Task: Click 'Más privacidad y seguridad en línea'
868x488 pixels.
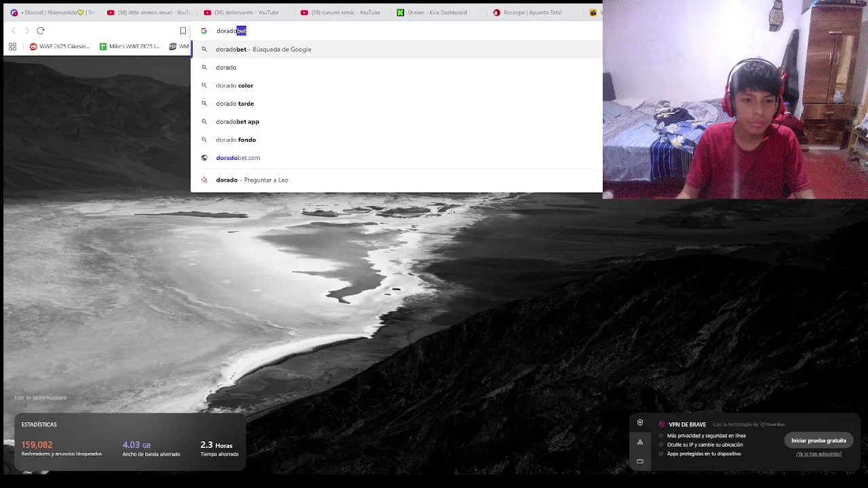Action: [706, 436]
